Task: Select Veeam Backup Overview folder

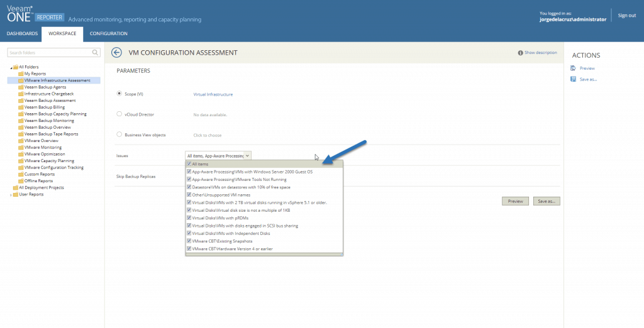Action: point(47,128)
